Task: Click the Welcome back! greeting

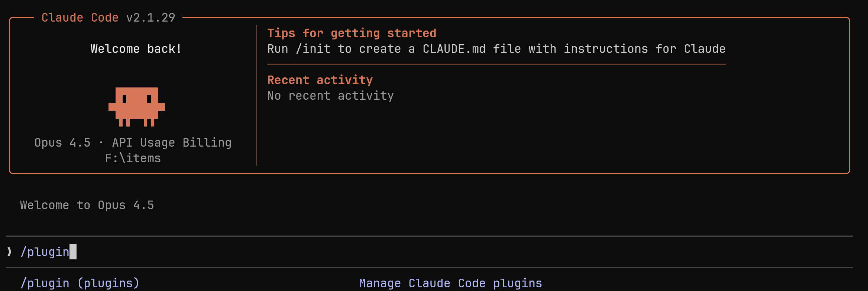Action: click(x=136, y=49)
